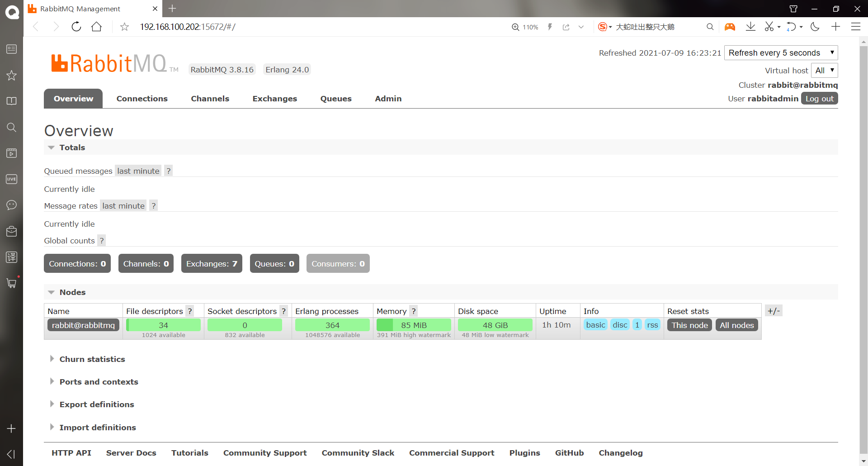Click the Log out button

pyautogui.click(x=819, y=98)
